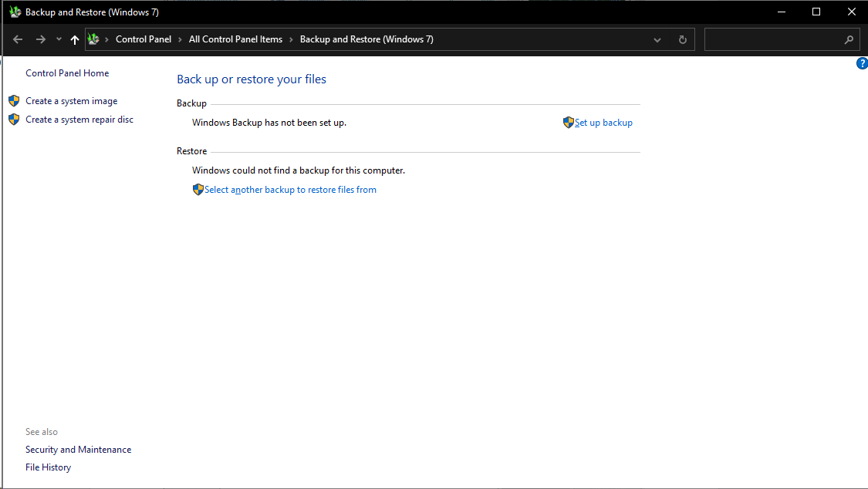Click Windows Backup has not been set up text
The height and width of the screenshot is (489, 868).
[x=269, y=123]
